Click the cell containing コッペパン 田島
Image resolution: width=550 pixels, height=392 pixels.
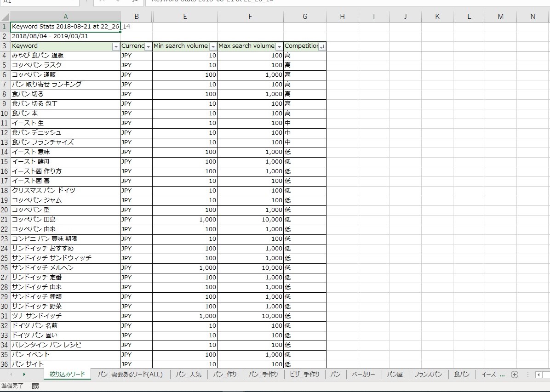coord(65,220)
